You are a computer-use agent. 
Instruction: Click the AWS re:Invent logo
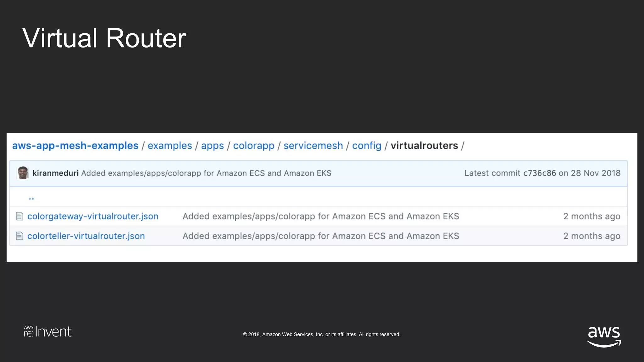tap(48, 332)
